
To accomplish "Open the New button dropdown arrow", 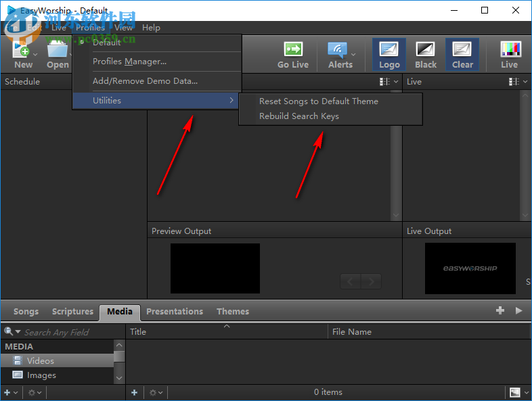I will [35, 54].
